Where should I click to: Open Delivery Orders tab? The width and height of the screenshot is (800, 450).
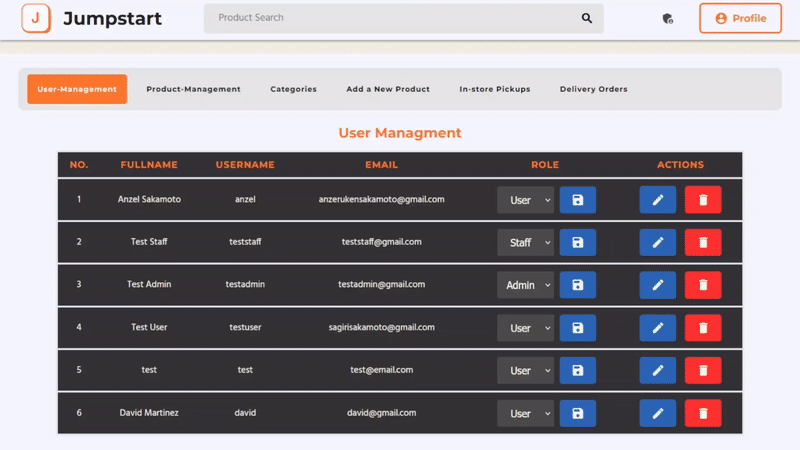tap(593, 89)
